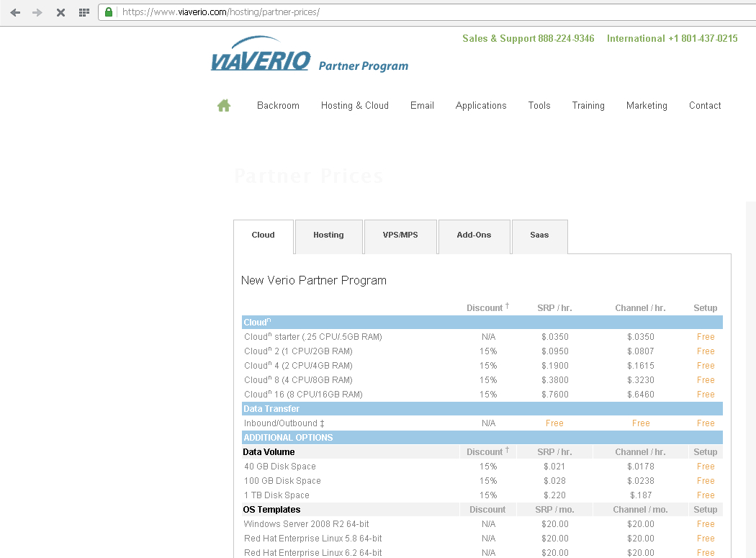Click the Sales & Support 888-224-9346 text
Image resolution: width=756 pixels, height=558 pixels.
(528, 39)
